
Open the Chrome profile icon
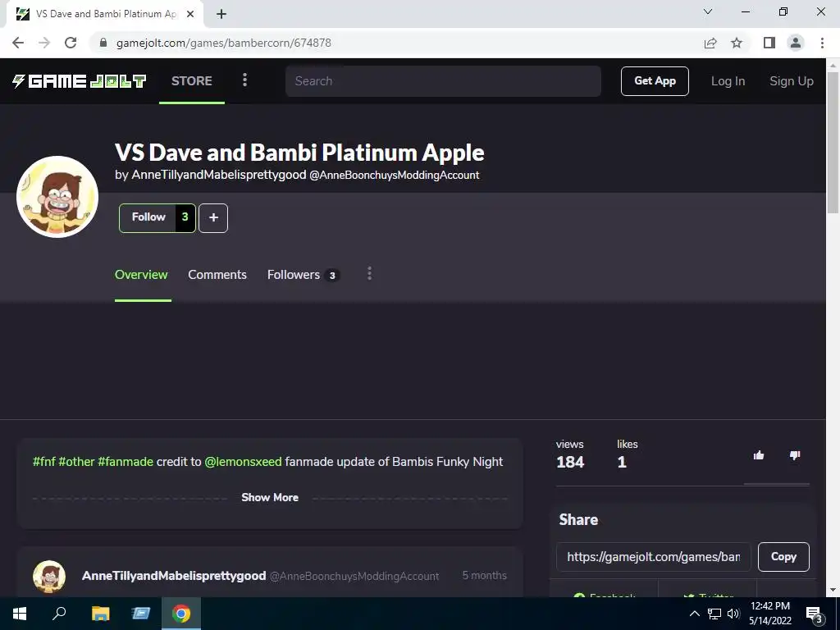tap(796, 43)
